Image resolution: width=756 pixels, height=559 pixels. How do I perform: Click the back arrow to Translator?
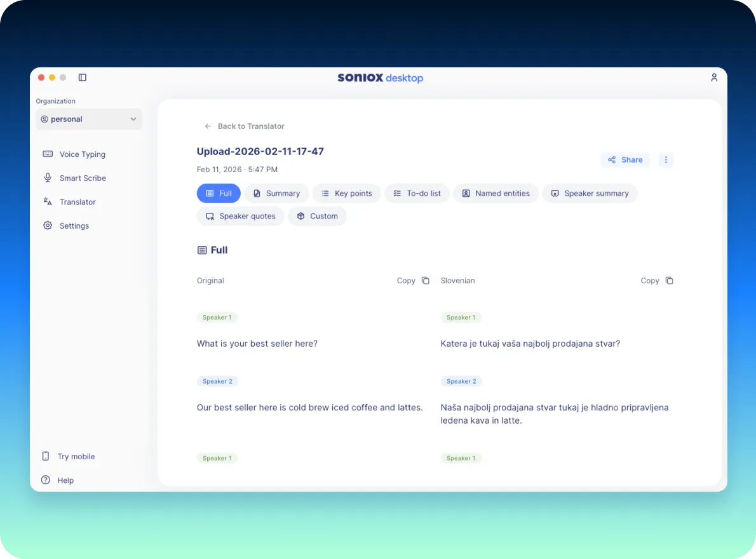(x=208, y=126)
